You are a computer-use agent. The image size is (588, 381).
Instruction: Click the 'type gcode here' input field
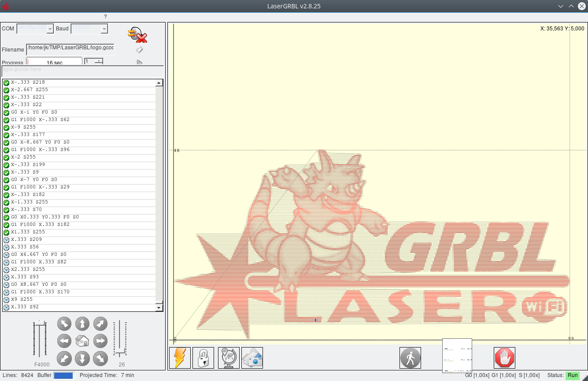point(82,70)
